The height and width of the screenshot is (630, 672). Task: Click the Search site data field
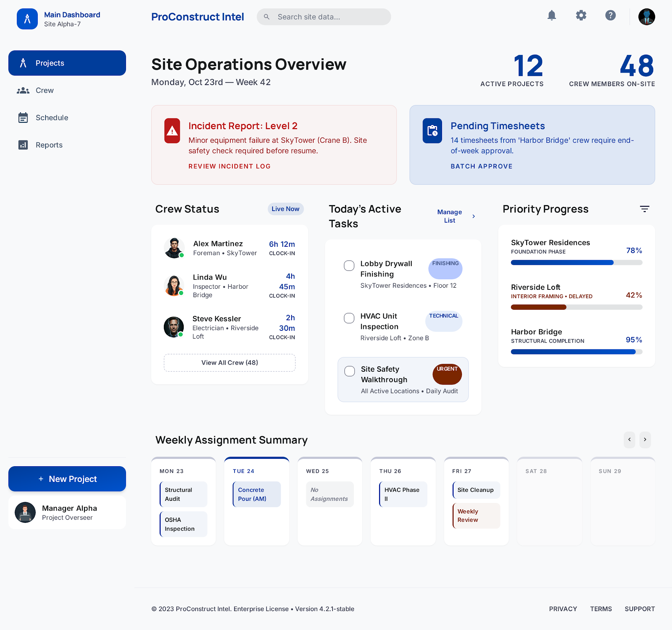324,17
